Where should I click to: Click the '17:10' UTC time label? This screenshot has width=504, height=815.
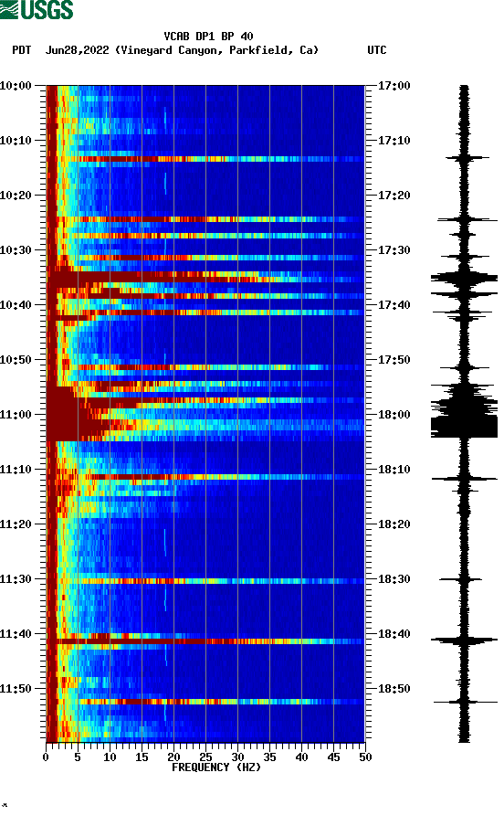[x=394, y=141]
